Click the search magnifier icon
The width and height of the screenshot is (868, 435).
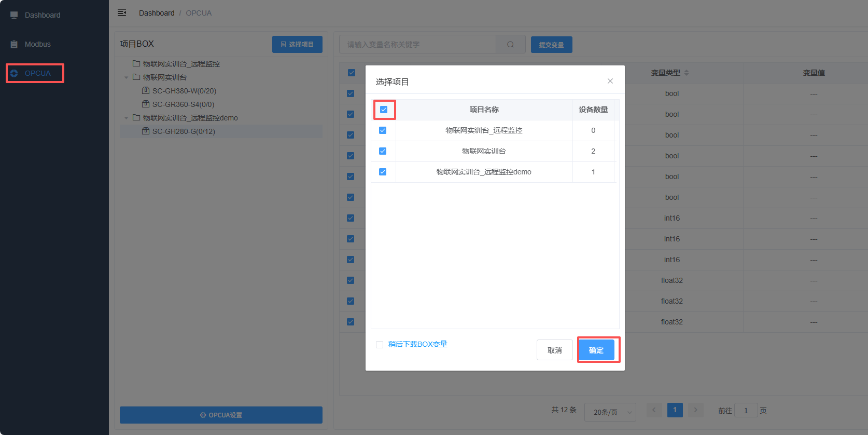click(510, 45)
